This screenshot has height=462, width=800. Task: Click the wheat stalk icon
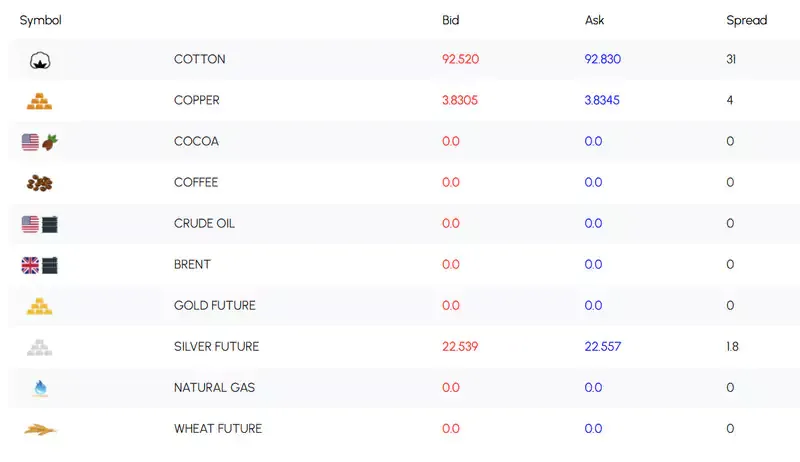coord(40,429)
